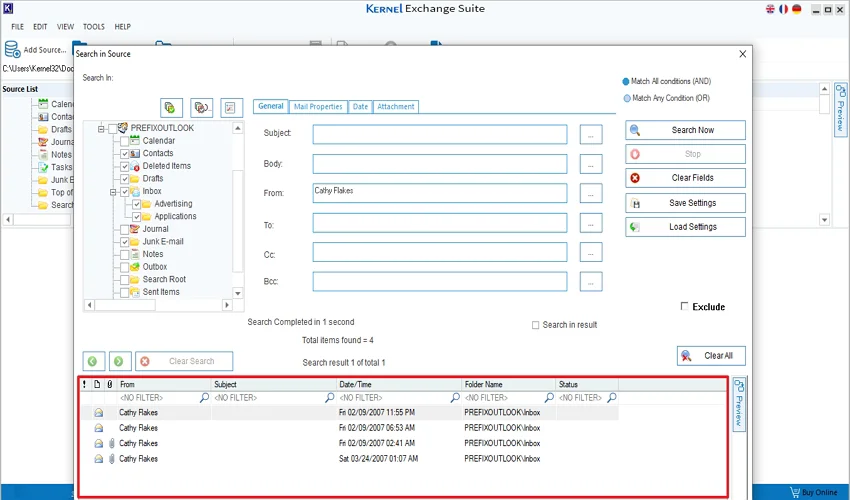Switch to the Mail Properties tab
Viewport: 850px width, 500px height.
[x=318, y=107]
